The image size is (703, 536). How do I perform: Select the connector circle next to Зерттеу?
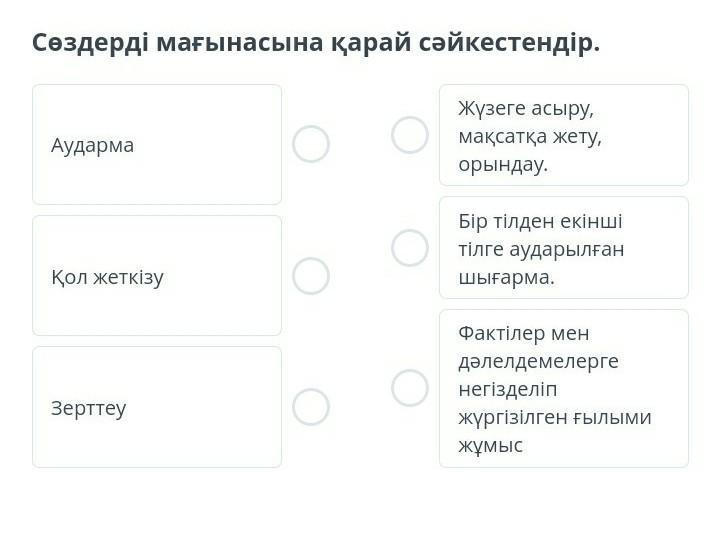(x=311, y=407)
